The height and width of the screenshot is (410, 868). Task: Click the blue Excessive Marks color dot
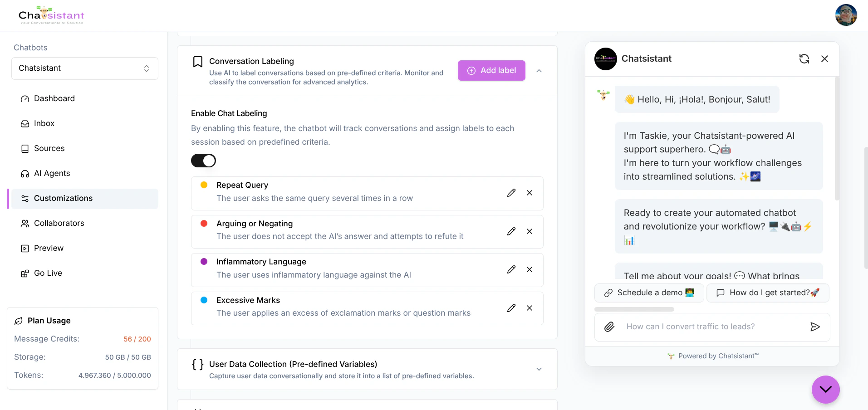point(204,300)
